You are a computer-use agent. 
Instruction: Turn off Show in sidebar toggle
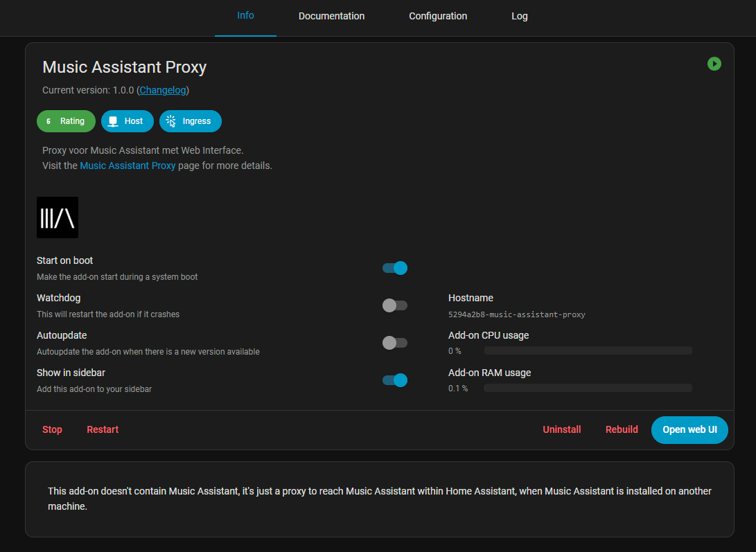(395, 380)
